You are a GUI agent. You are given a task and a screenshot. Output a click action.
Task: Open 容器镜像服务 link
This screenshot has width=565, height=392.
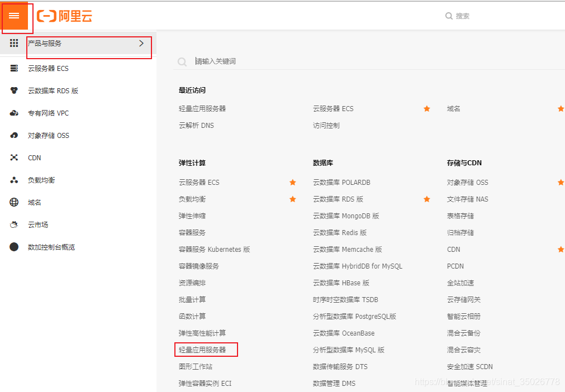(x=199, y=266)
